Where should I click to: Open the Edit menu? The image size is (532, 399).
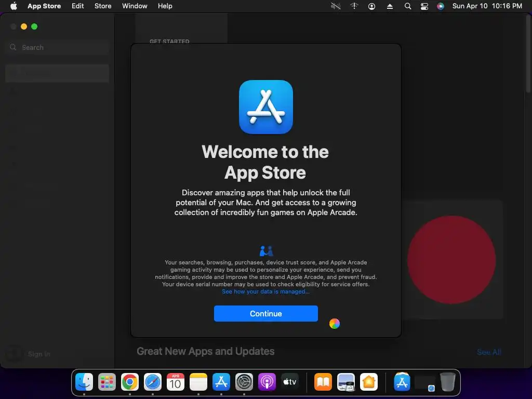tap(78, 6)
